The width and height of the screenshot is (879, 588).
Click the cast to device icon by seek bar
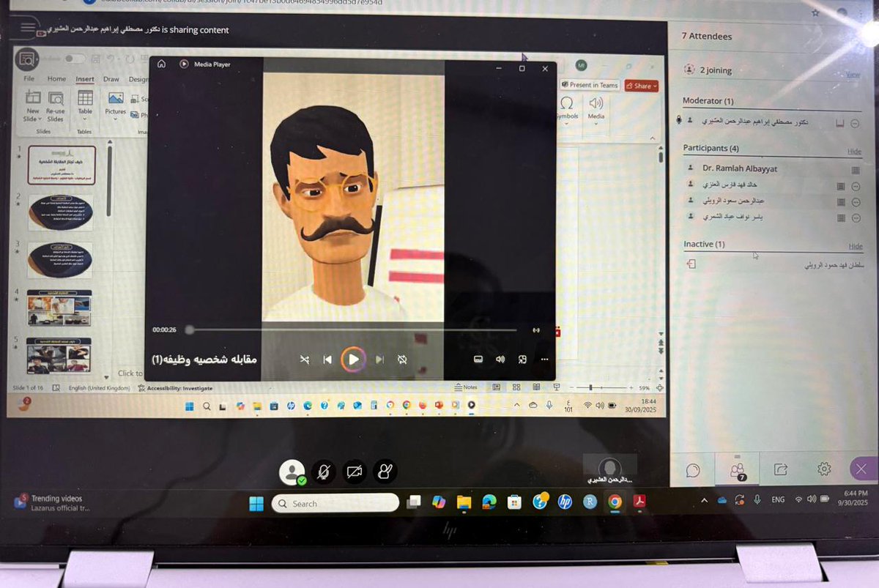tap(536, 330)
